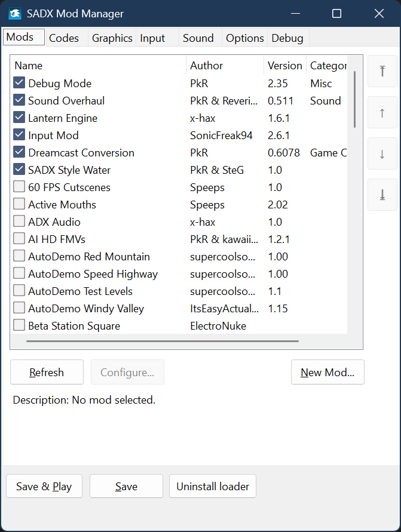Enable the ADX Audio mod

coord(19,222)
